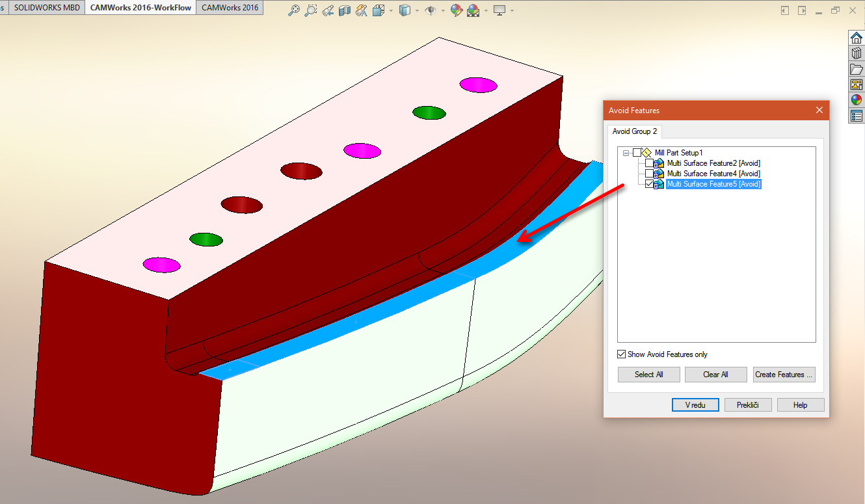Activate the Section View tool

pos(345,10)
